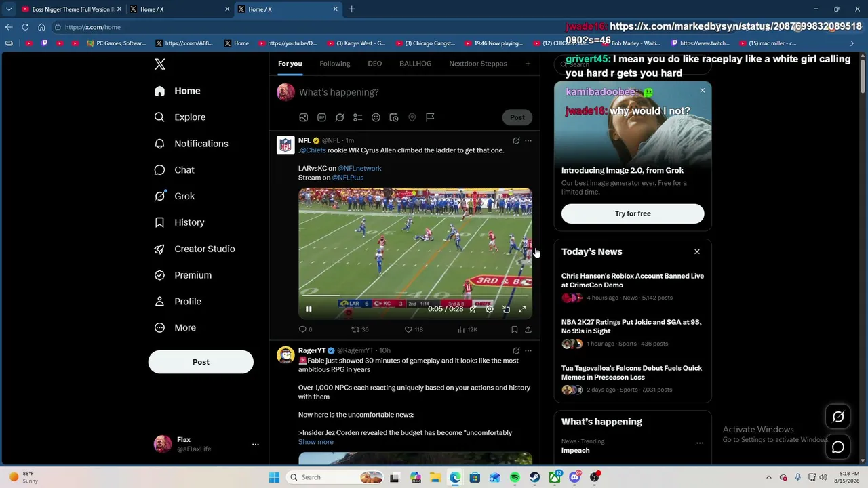Open the NFL profile avatar
The width and height of the screenshot is (868, 488).
(285, 145)
